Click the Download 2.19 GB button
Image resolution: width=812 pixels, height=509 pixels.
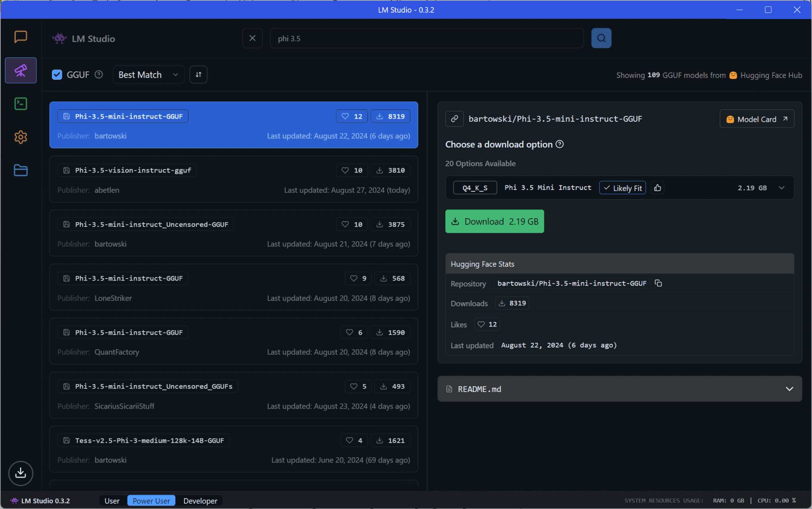pyautogui.click(x=494, y=221)
